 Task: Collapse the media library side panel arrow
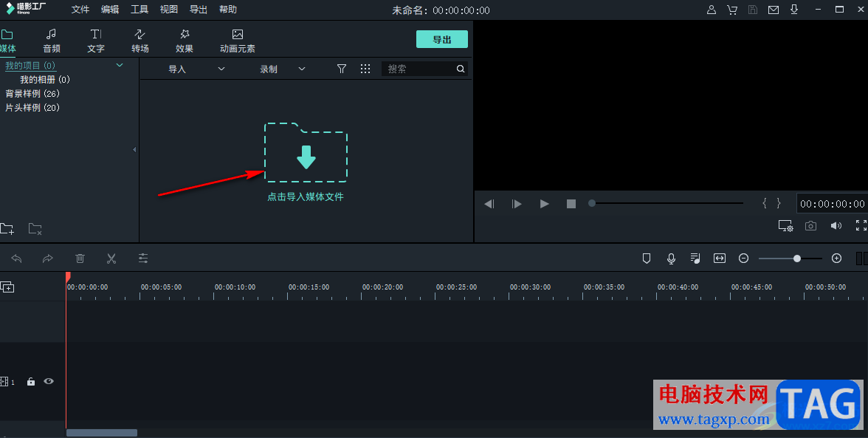click(134, 149)
